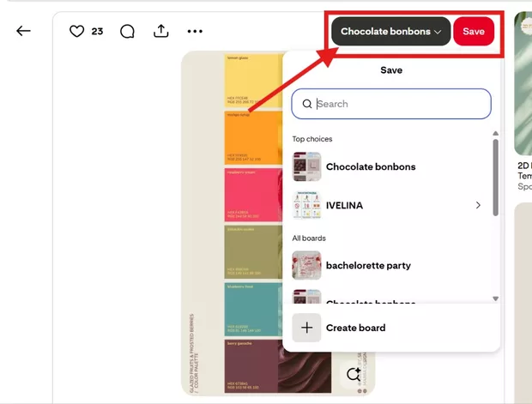Click the All boards heading
The height and width of the screenshot is (404, 532).
pyautogui.click(x=309, y=238)
